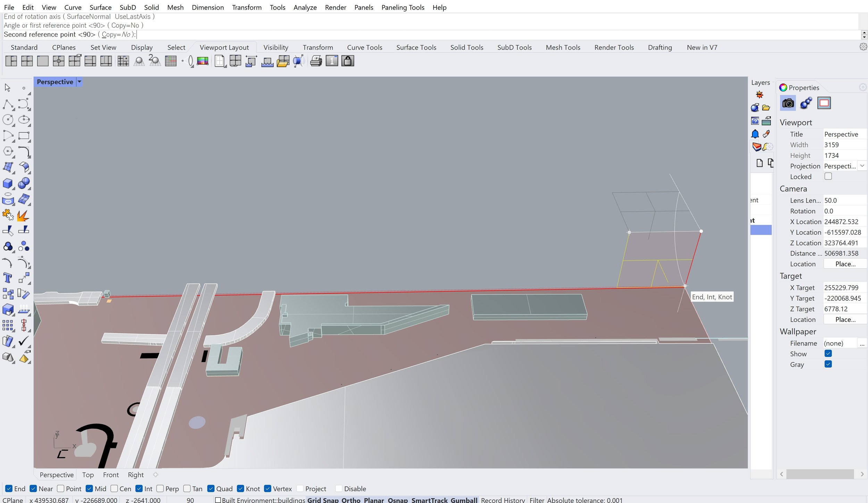Add a new viewport tab plus icon
868x503 pixels.
[x=156, y=475]
